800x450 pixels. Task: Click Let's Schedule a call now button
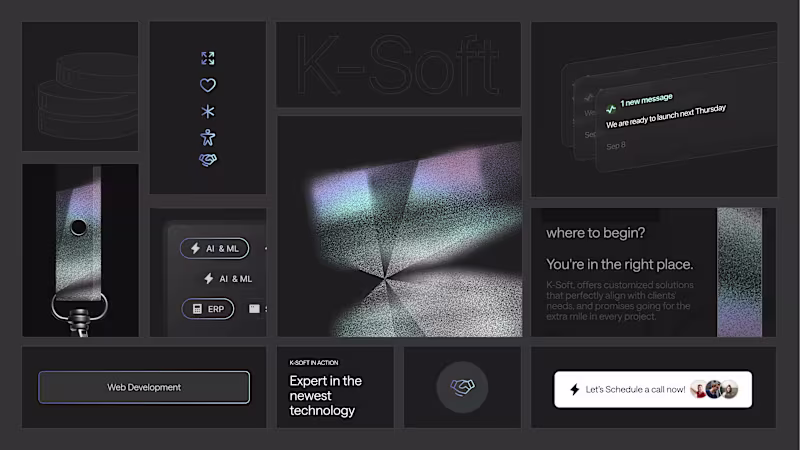click(x=653, y=389)
